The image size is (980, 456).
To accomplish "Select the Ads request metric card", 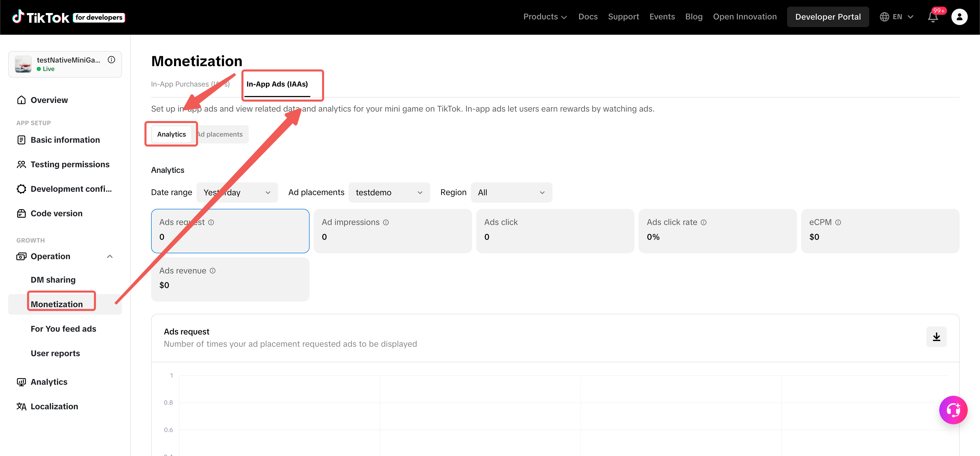I will pyautogui.click(x=230, y=231).
